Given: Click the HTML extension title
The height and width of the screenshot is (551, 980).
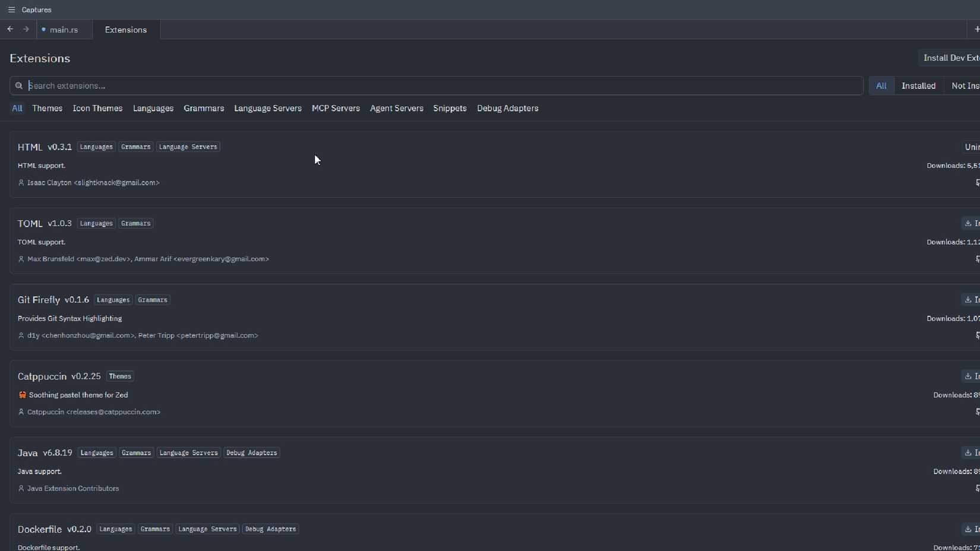Looking at the screenshot, I should click(30, 147).
